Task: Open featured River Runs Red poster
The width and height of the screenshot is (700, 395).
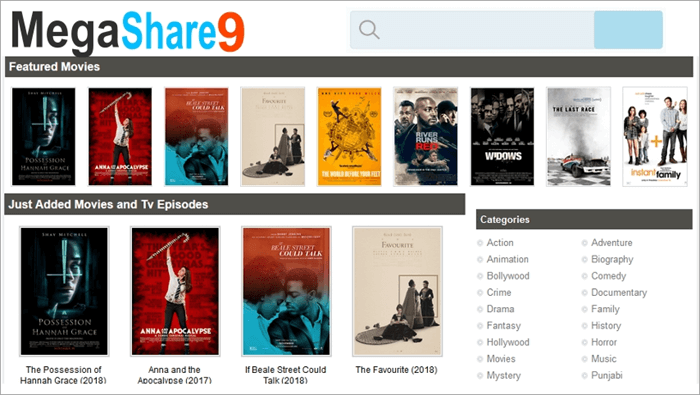Action: pyautogui.click(x=425, y=137)
